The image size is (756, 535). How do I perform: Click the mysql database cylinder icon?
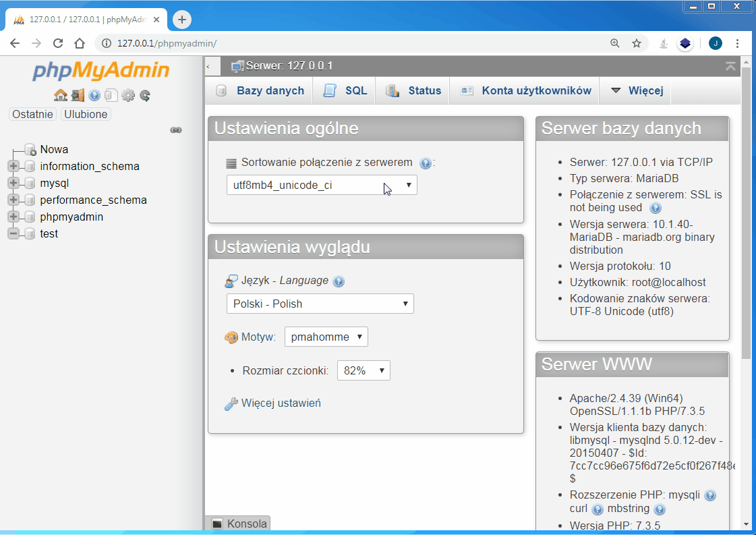30,184
